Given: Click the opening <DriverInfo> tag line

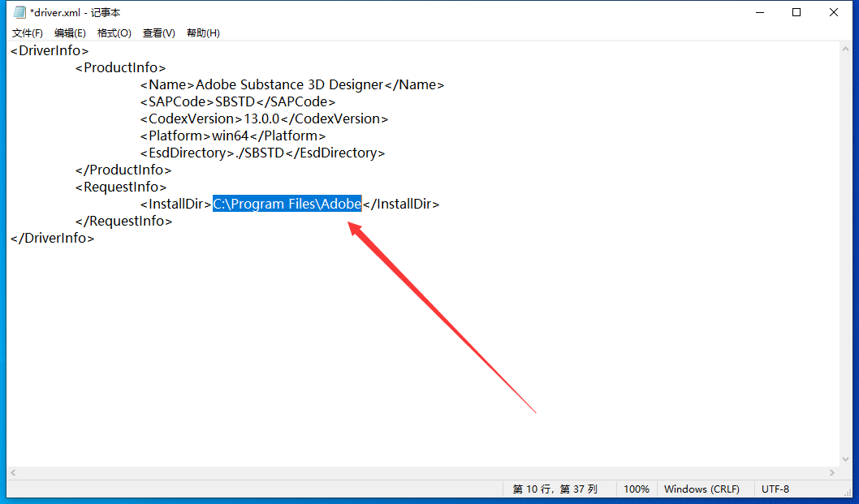Looking at the screenshot, I should [50, 50].
